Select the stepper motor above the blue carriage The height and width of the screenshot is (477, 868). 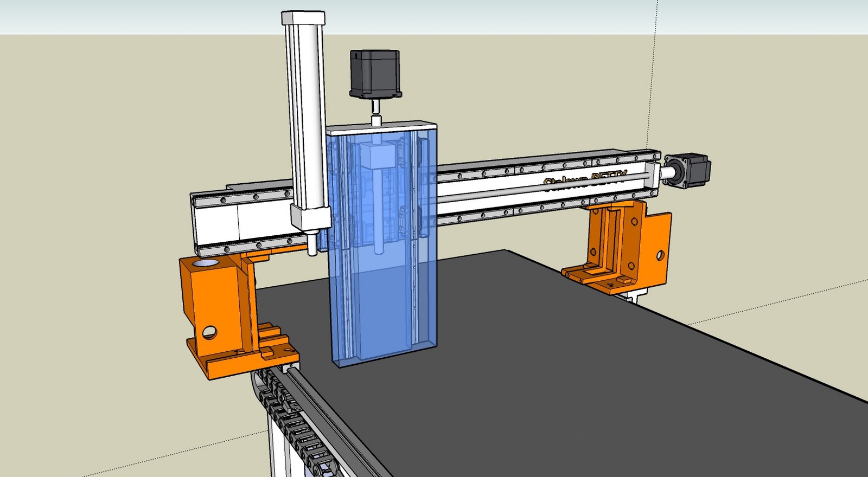tap(375, 73)
